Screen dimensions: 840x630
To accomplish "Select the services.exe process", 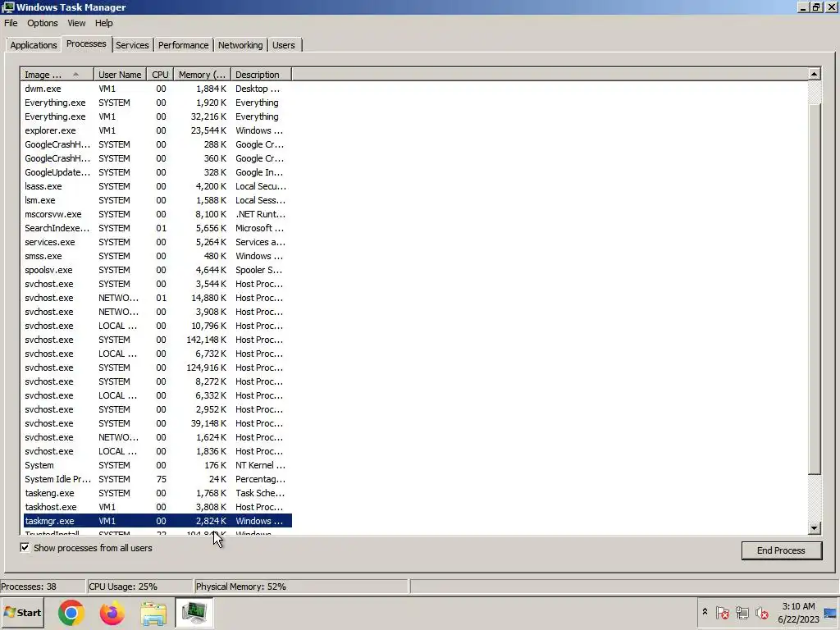I will [157, 242].
